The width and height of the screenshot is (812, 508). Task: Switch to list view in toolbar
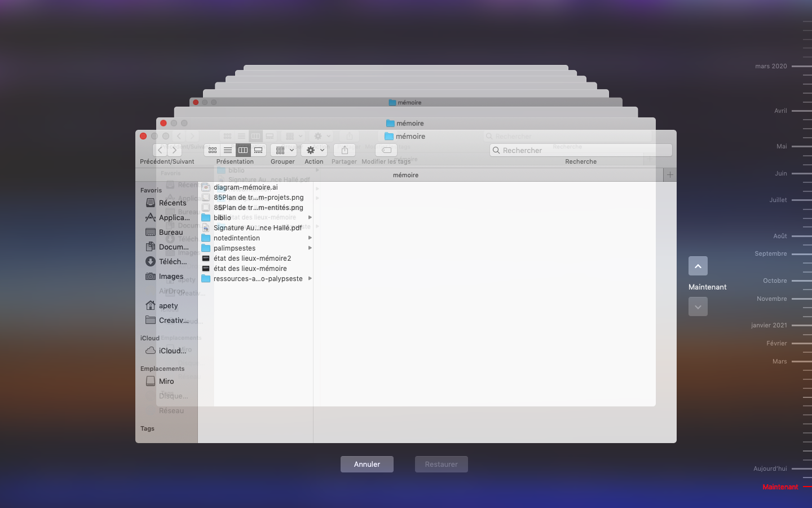click(228, 150)
